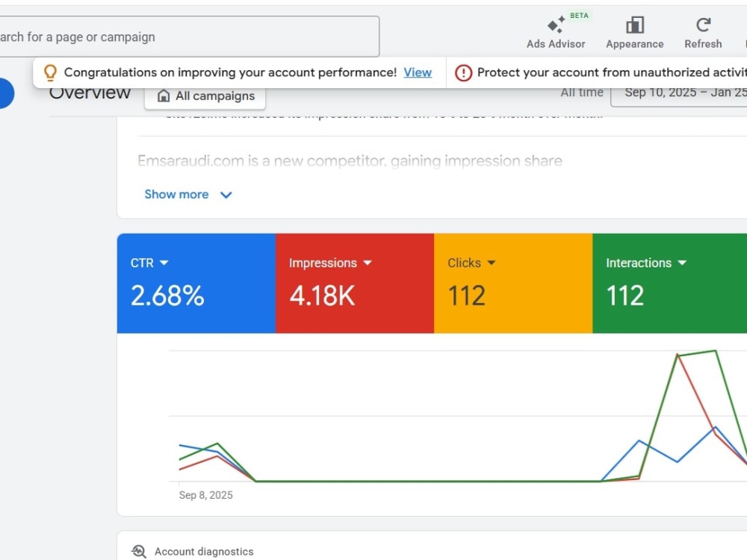The height and width of the screenshot is (560, 747).
Task: Click the chevron next to Show more
Action: click(226, 195)
